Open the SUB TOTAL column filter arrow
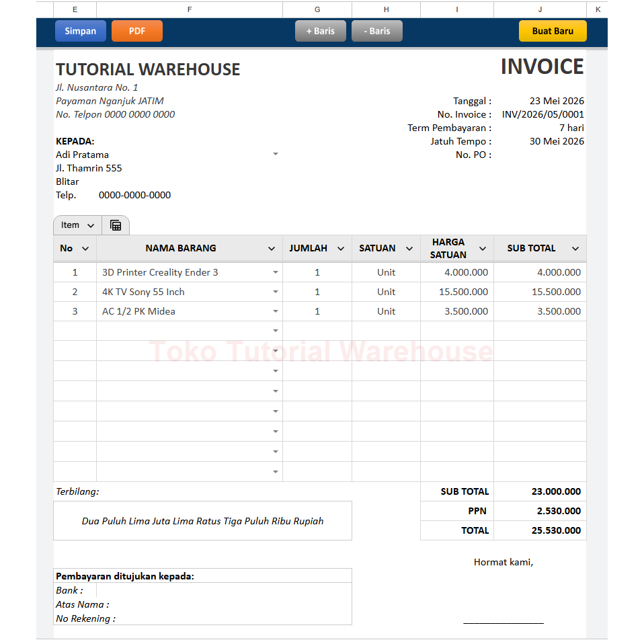The height and width of the screenshot is (644, 644). [575, 249]
